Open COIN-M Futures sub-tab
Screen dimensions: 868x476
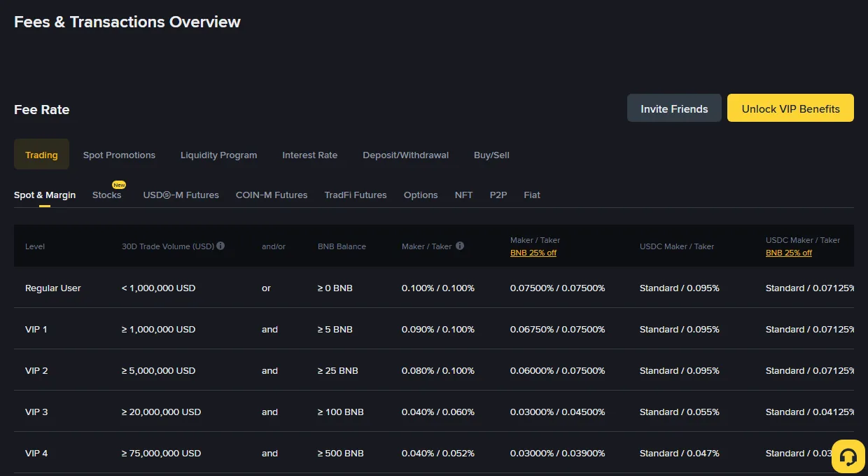coord(272,195)
